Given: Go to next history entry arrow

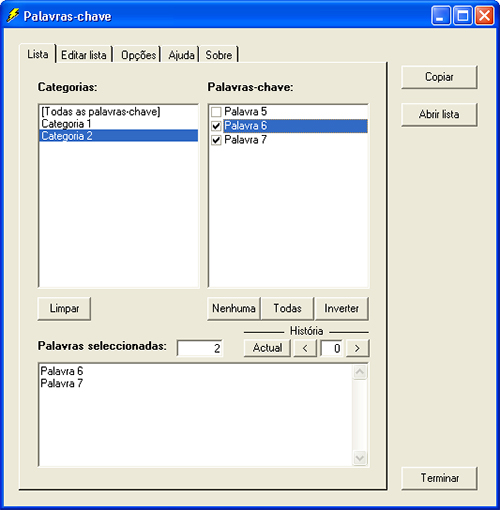Looking at the screenshot, I should [x=357, y=348].
